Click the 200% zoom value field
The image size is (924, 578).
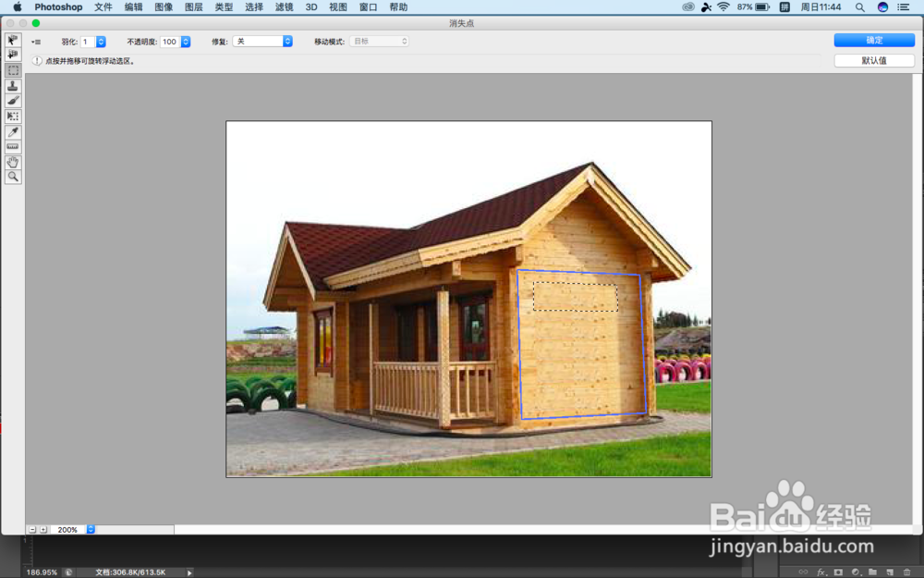67,530
